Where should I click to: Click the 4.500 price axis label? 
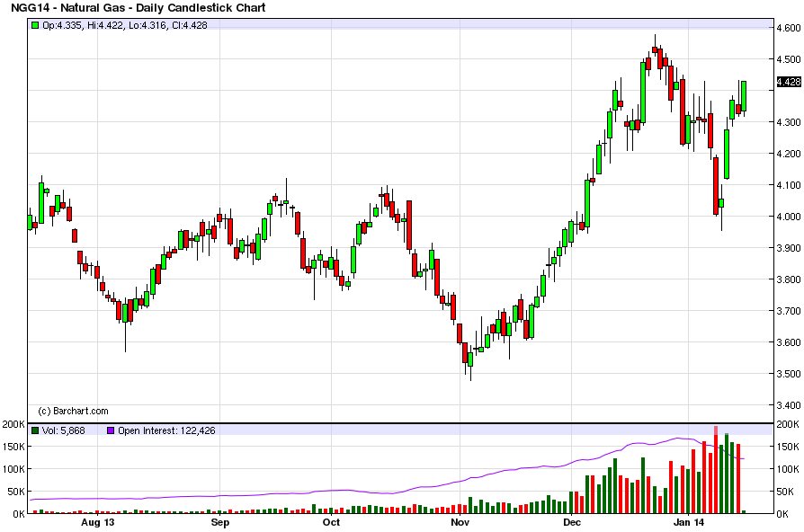coord(789,59)
